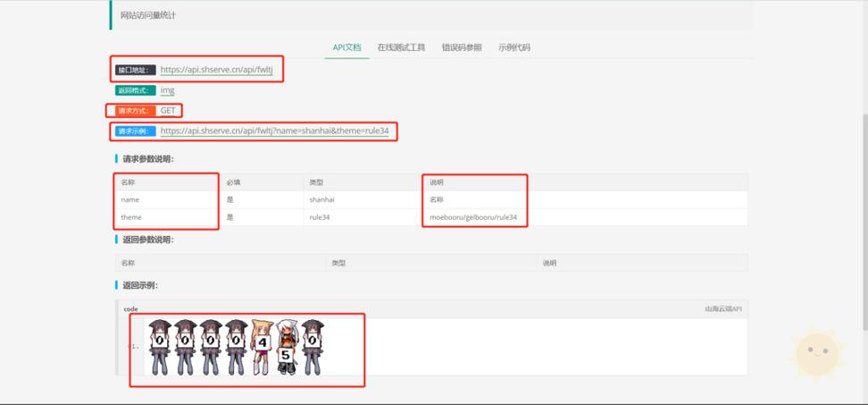Click the 返回格式 label badge
Screen dimensions: 868x405
click(x=136, y=90)
